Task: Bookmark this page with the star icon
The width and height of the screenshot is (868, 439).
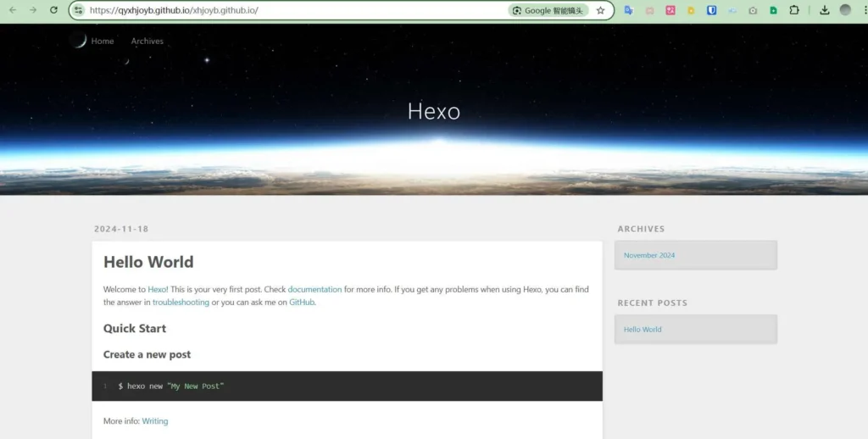Action: click(x=600, y=10)
